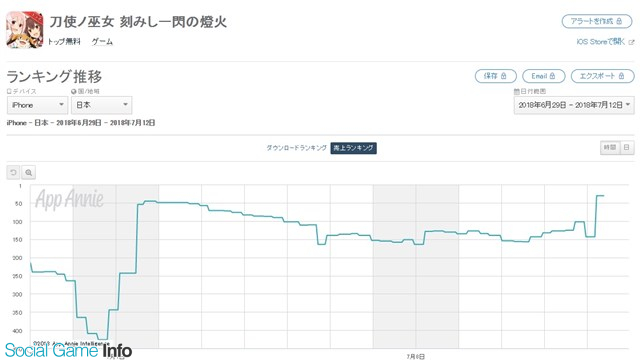Switch chart granularity to 日
This screenshot has height=363, width=640.
click(x=627, y=147)
